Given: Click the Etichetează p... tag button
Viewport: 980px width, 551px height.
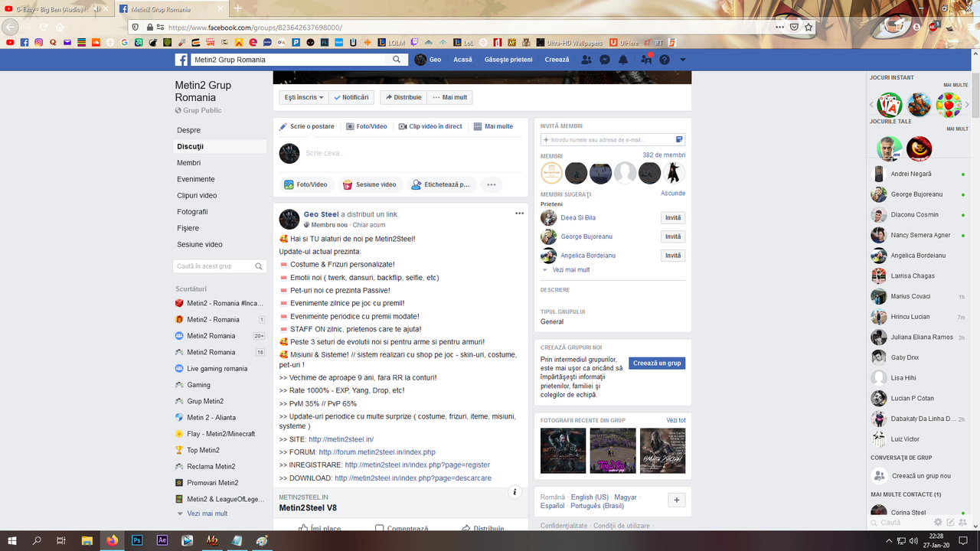Looking at the screenshot, I should pos(441,184).
